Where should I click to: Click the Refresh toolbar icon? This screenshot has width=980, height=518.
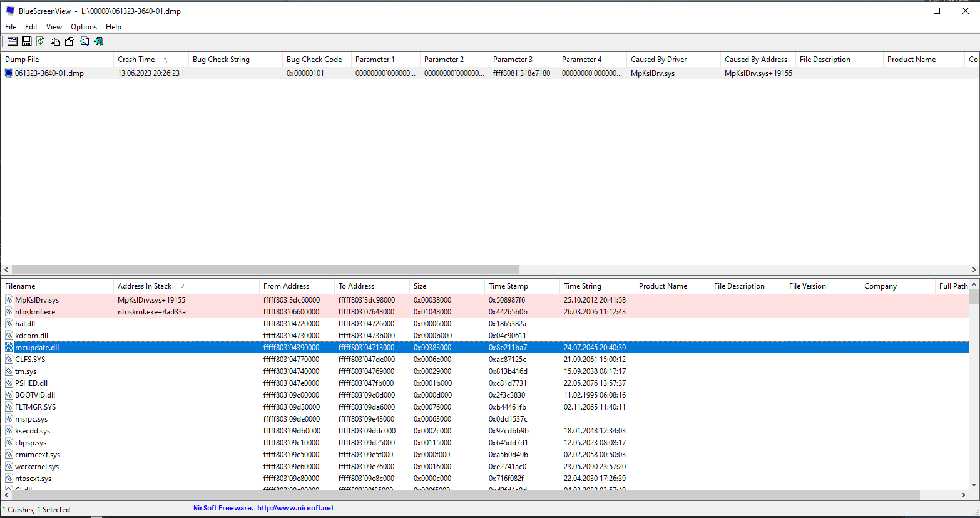pyautogui.click(x=41, y=41)
